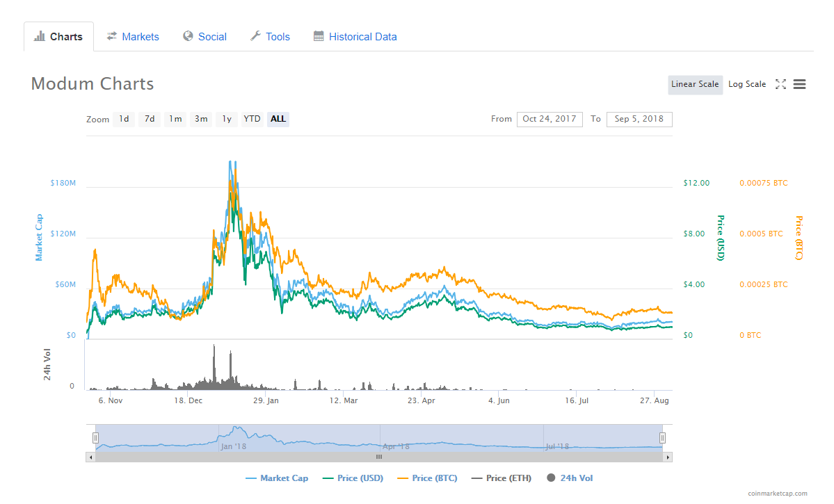Click the 23. Apr date label

coord(422,400)
